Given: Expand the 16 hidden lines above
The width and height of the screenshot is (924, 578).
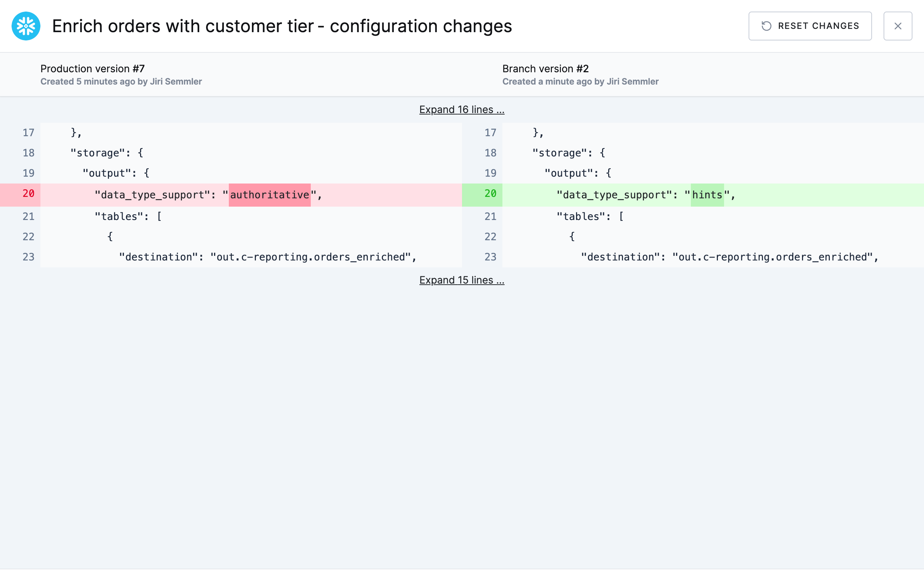Looking at the screenshot, I should pos(462,110).
